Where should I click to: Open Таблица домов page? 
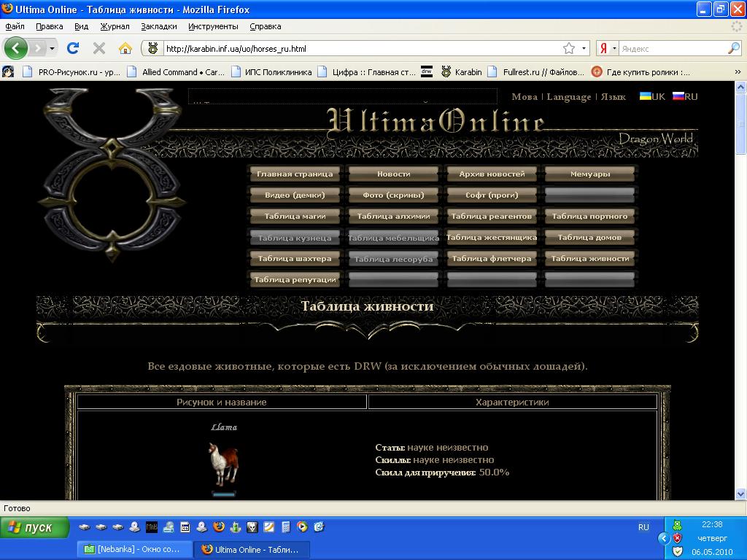pyautogui.click(x=589, y=237)
